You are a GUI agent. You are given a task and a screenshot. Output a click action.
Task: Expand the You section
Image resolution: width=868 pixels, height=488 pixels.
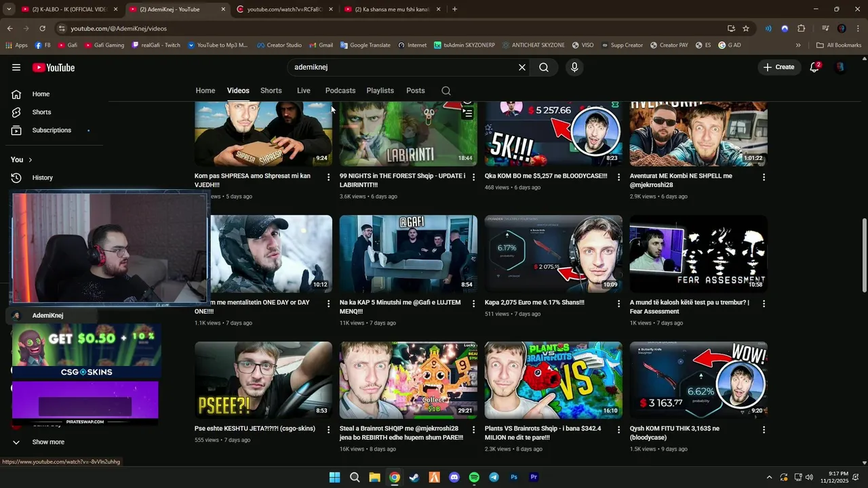point(22,160)
